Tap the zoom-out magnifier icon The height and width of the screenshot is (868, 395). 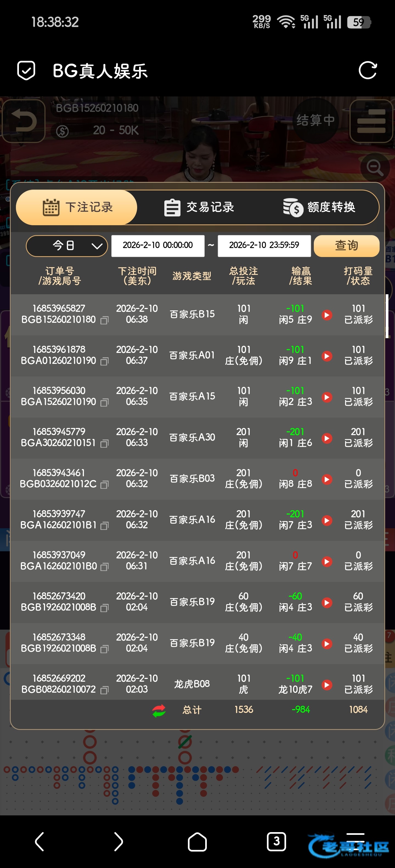tap(375, 167)
